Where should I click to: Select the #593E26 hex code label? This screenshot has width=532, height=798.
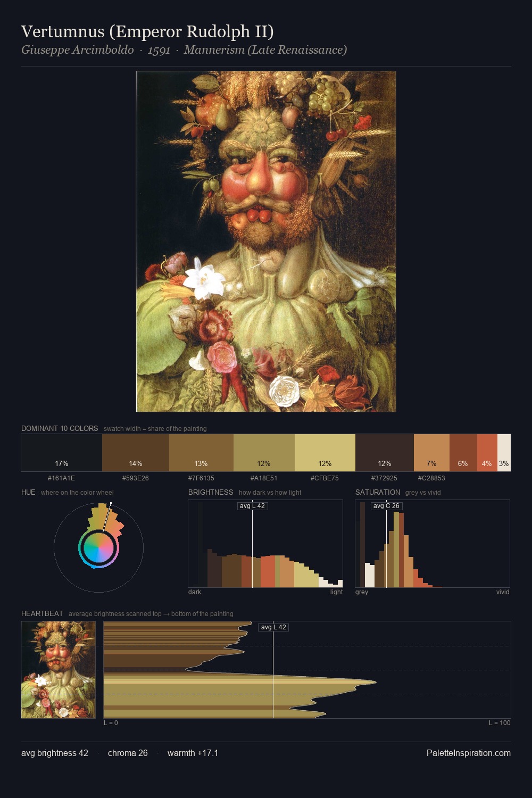[135, 478]
